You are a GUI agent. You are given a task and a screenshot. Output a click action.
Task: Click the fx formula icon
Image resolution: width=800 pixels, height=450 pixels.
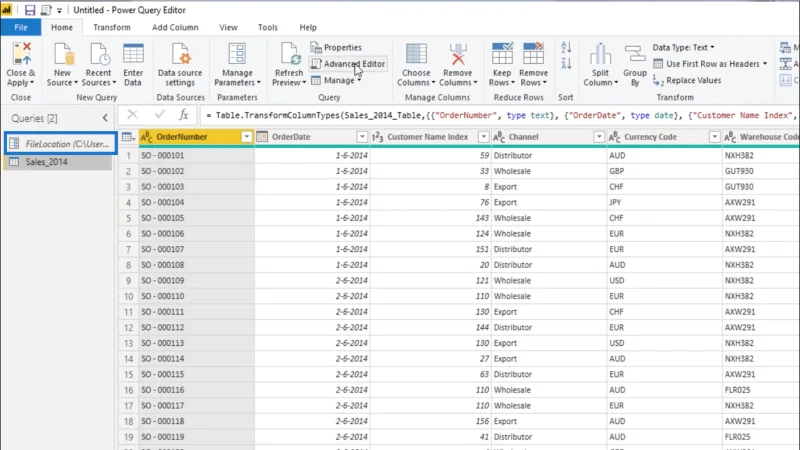[x=184, y=115]
